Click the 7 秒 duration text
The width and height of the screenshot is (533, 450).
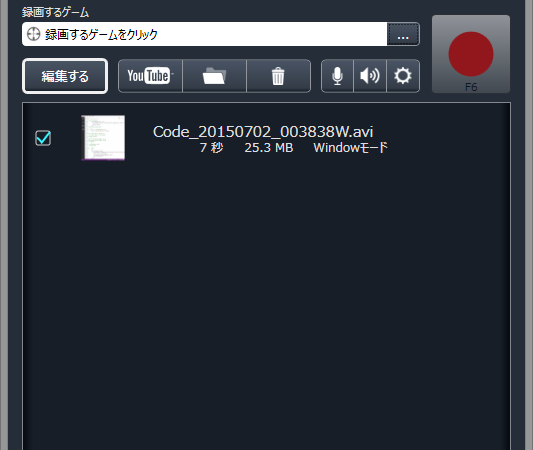[x=211, y=148]
